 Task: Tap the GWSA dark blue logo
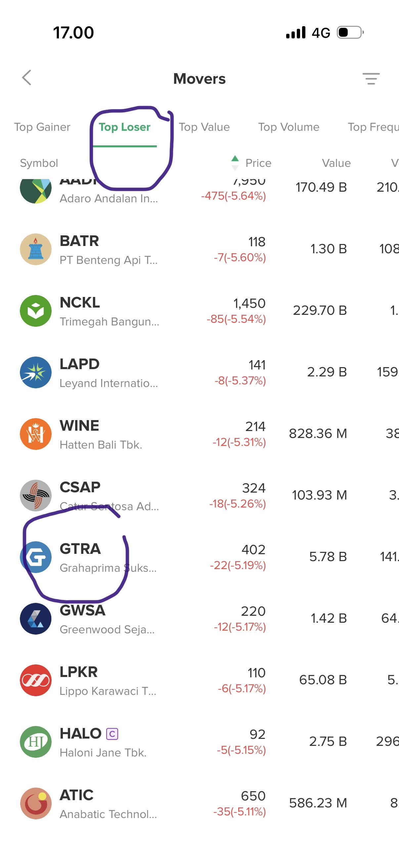click(36, 619)
